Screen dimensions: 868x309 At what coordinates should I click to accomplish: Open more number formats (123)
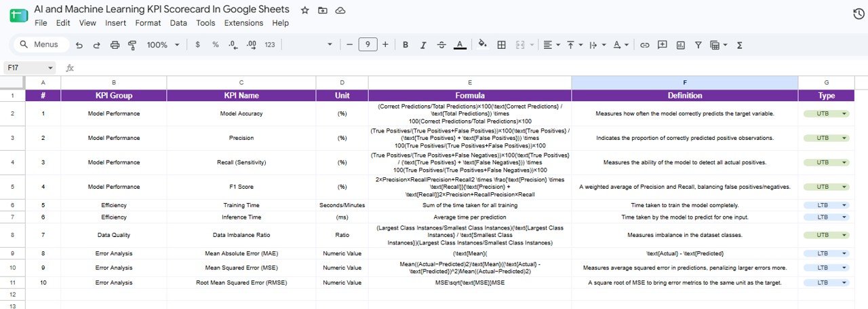[x=270, y=45]
